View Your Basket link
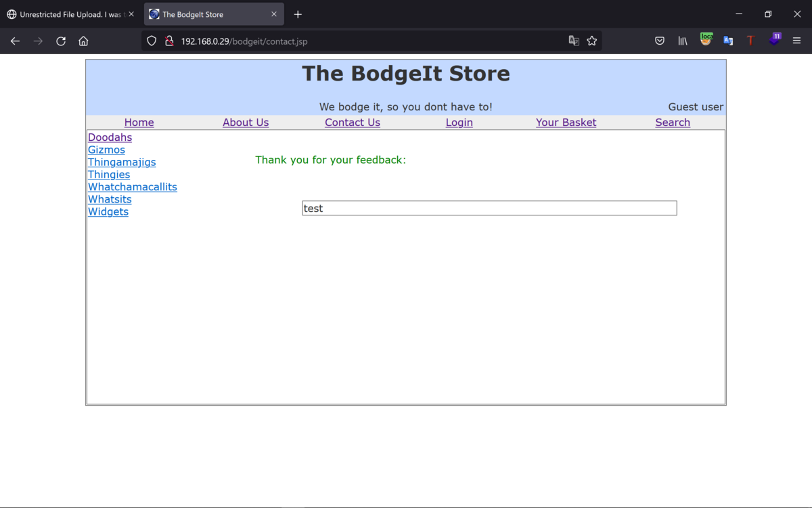This screenshot has width=812, height=508. pyautogui.click(x=566, y=123)
